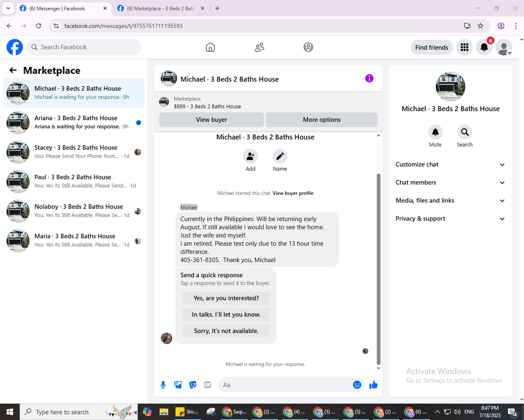Viewport: 524px width, 420px height.
Task: Open the Chrome profile icon
Action: point(501,26)
